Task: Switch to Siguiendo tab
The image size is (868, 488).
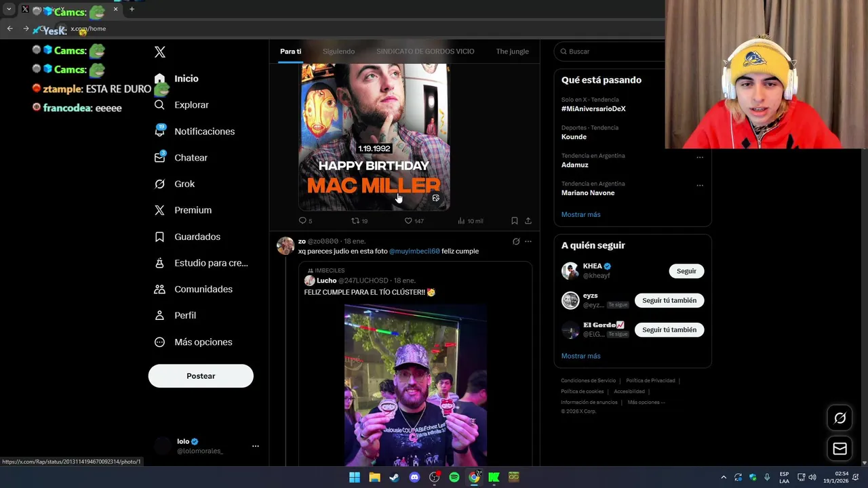Action: click(338, 52)
